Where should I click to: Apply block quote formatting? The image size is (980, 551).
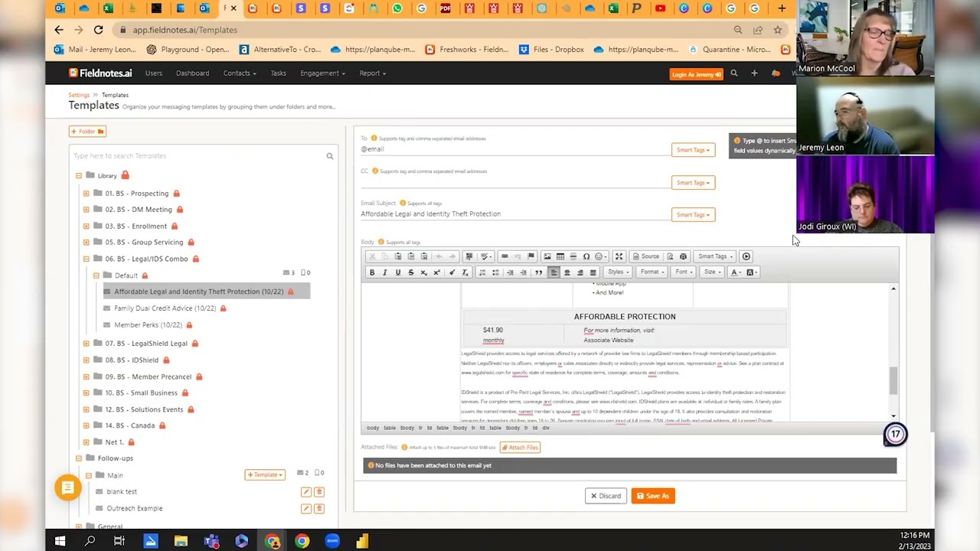[x=538, y=272]
